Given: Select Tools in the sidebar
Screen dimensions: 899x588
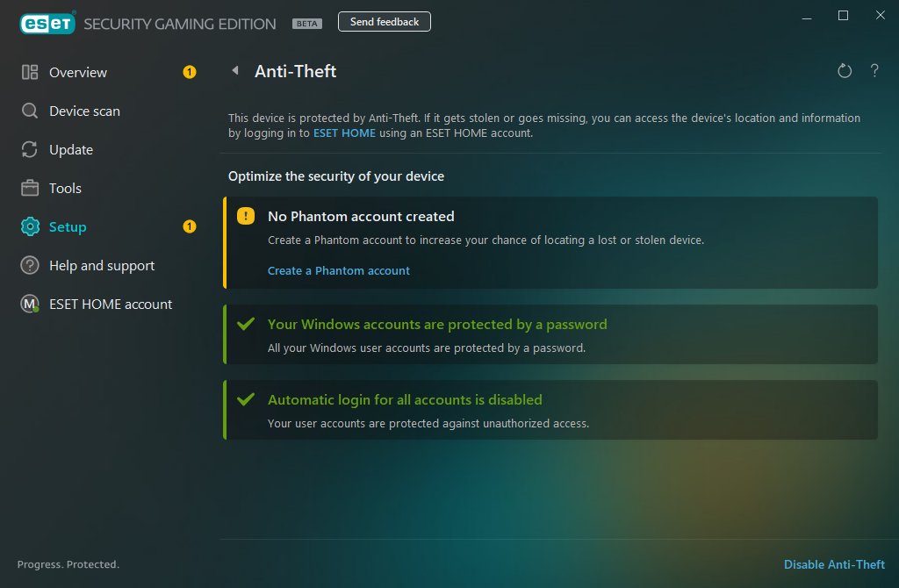Looking at the screenshot, I should point(65,188).
